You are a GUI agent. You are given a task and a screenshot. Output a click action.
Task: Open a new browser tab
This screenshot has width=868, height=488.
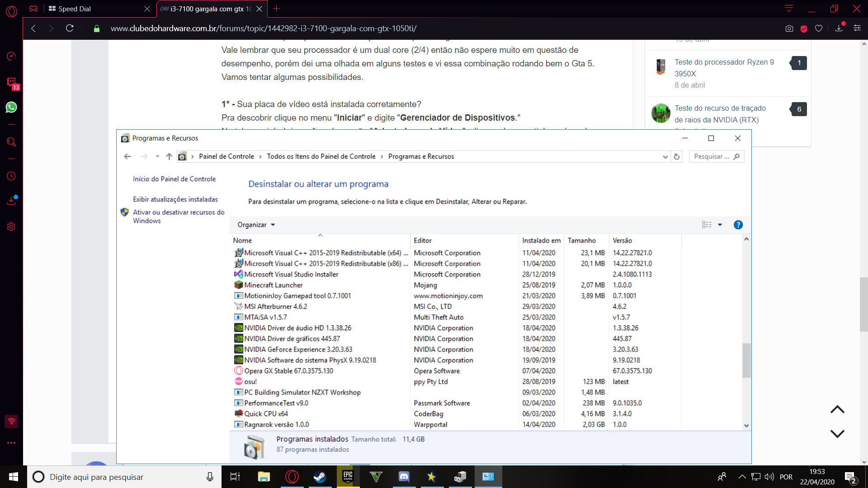click(277, 9)
